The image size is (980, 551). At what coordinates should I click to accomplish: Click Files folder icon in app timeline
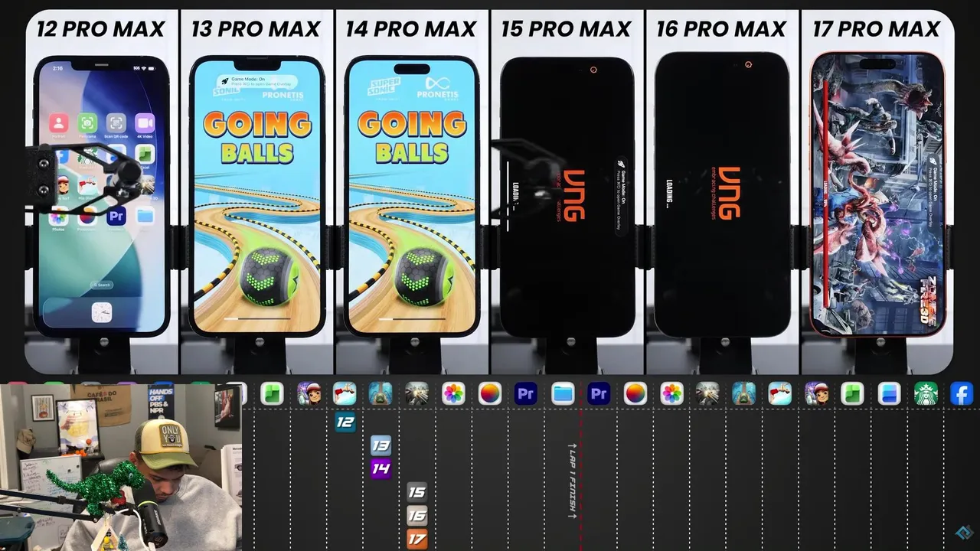coord(563,393)
